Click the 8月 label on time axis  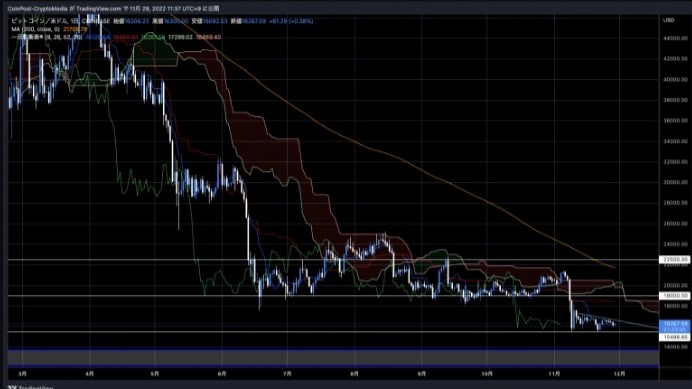(354, 374)
